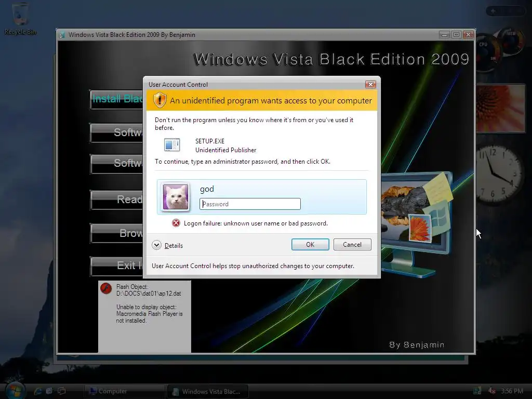Click the 3:56 PM taskbar clock
The width and height of the screenshot is (532, 399).
[x=512, y=391]
